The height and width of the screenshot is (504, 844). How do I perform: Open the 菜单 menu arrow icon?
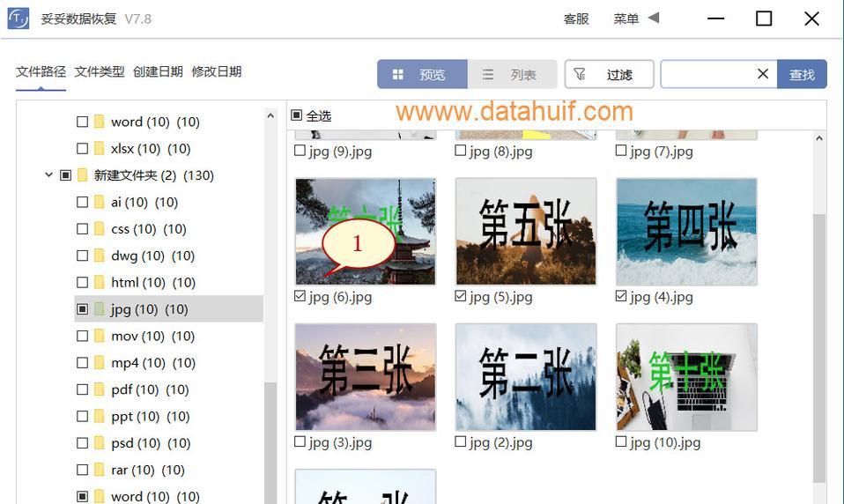[654, 18]
